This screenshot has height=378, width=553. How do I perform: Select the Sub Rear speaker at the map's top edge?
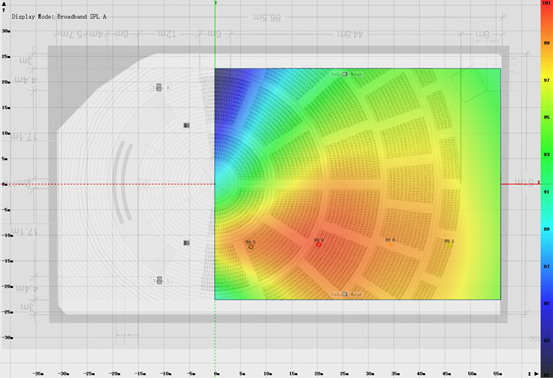[x=345, y=74]
